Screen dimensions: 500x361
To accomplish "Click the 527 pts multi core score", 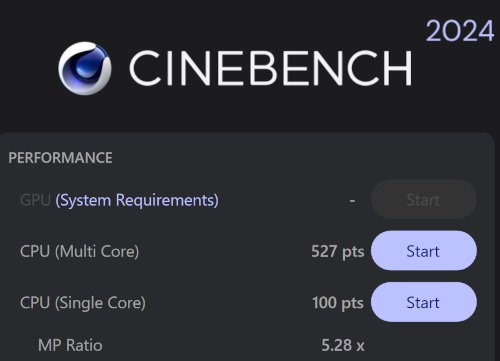I will 338,251.
